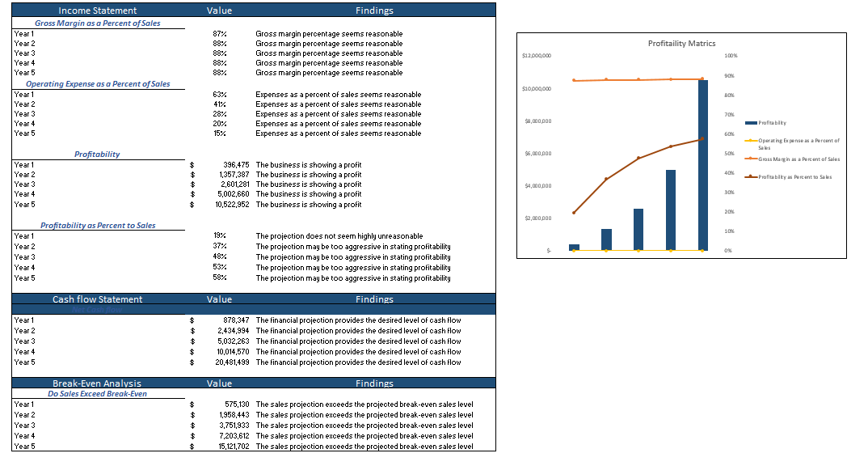The width and height of the screenshot is (868, 466).
Task: Click the 'Gross Margin as a Percent of Sales' subheading
Action: pyautogui.click(x=97, y=23)
